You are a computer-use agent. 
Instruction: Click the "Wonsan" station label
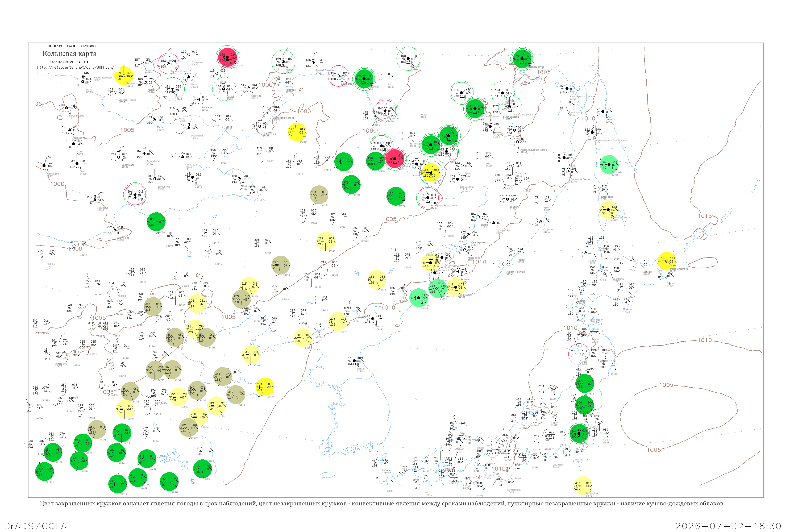point(361,368)
